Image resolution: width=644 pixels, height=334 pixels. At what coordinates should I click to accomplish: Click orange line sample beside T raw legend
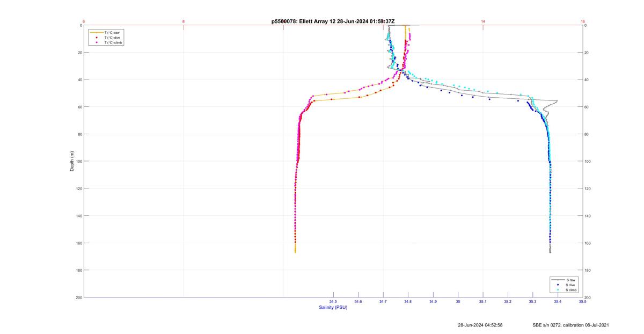pyautogui.click(x=96, y=33)
